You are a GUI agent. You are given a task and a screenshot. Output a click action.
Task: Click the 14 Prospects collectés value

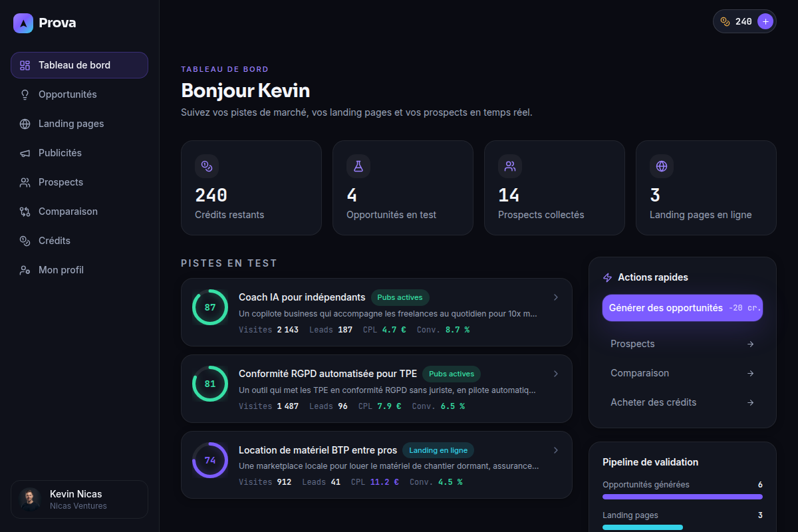(509, 196)
